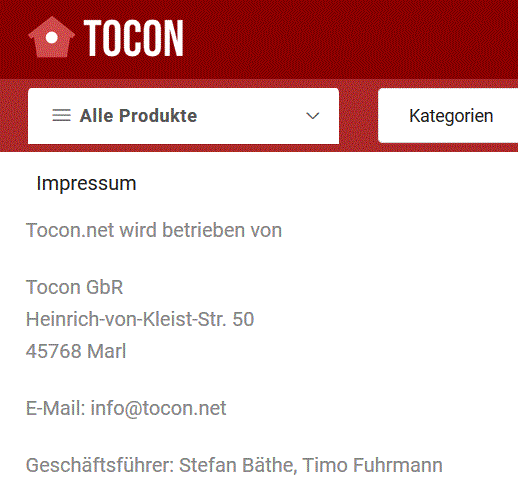518x496 pixels.
Task: Click the street number 50
Action: tap(243, 319)
